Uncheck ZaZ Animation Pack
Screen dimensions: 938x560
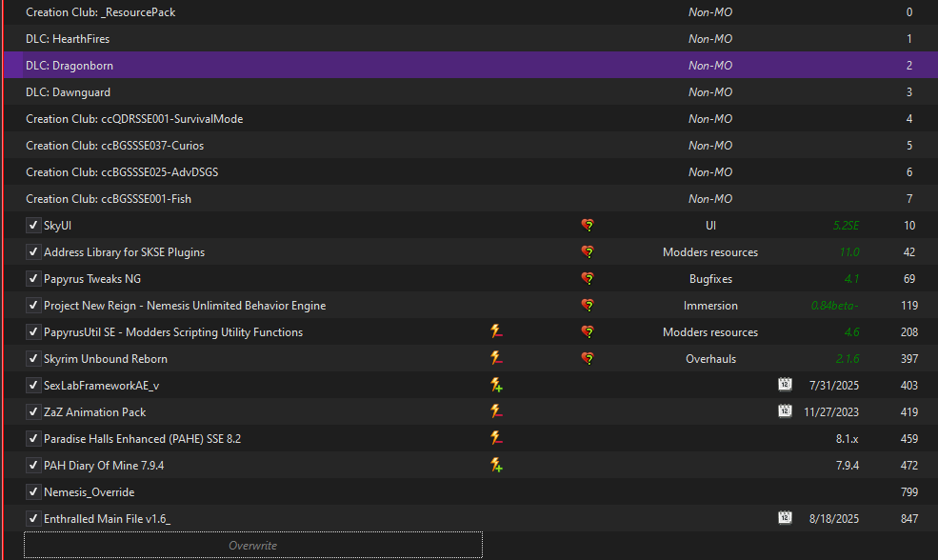33,412
